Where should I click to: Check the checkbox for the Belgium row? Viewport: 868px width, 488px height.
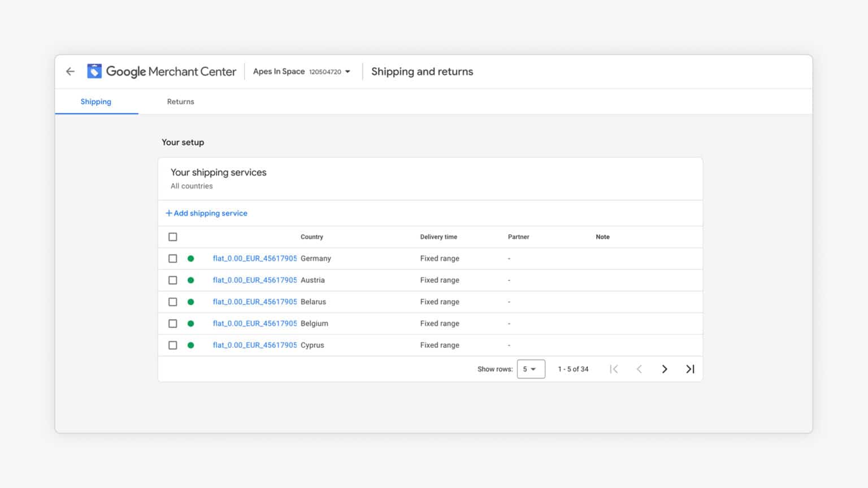[172, 323]
